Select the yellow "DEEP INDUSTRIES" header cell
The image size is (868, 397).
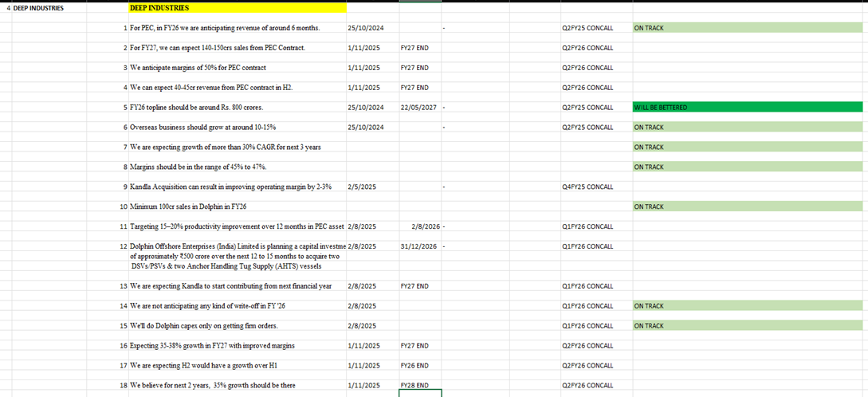coord(237,8)
